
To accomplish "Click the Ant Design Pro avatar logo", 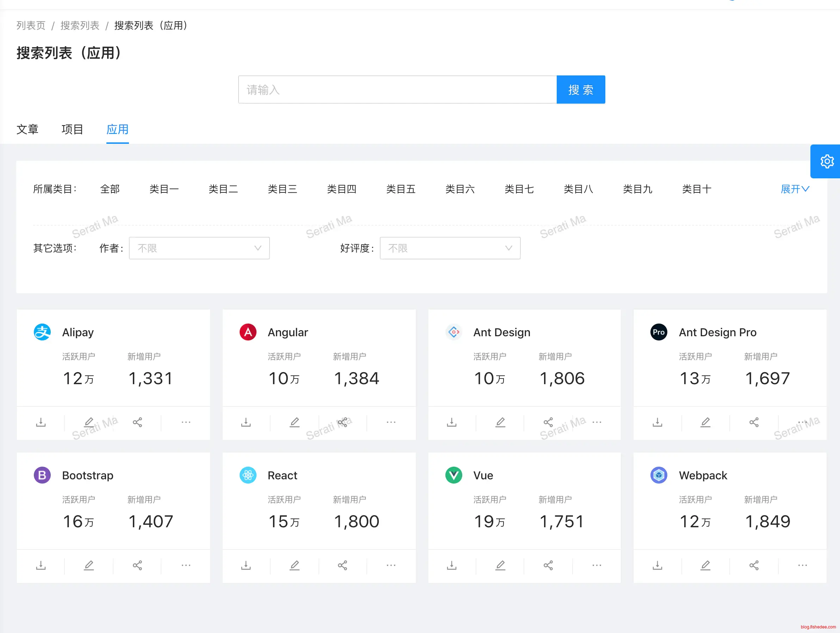I will (659, 332).
